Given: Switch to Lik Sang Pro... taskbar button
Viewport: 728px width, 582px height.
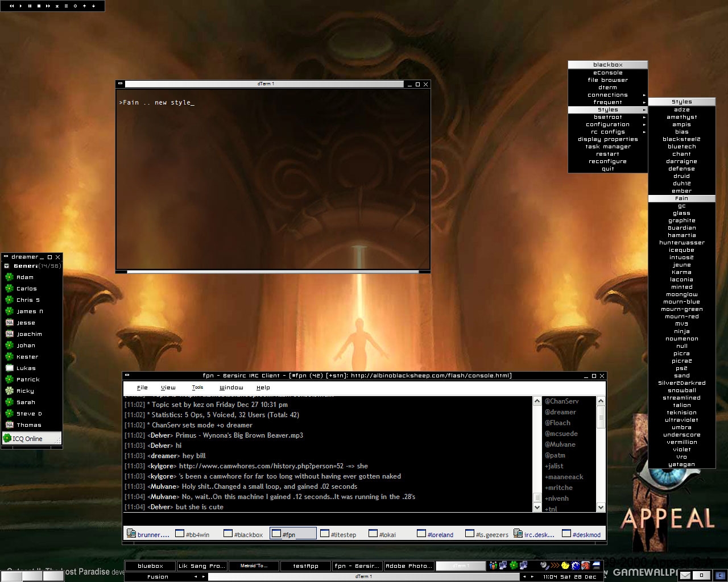Looking at the screenshot, I should tap(202, 566).
